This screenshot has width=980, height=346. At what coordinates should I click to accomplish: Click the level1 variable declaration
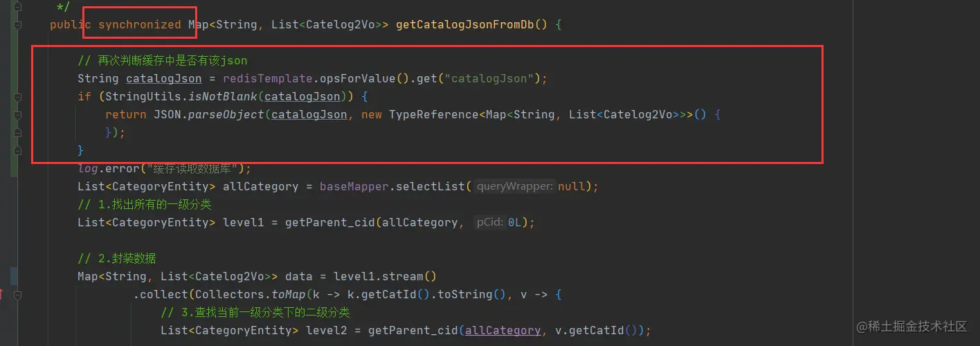pyautogui.click(x=243, y=223)
